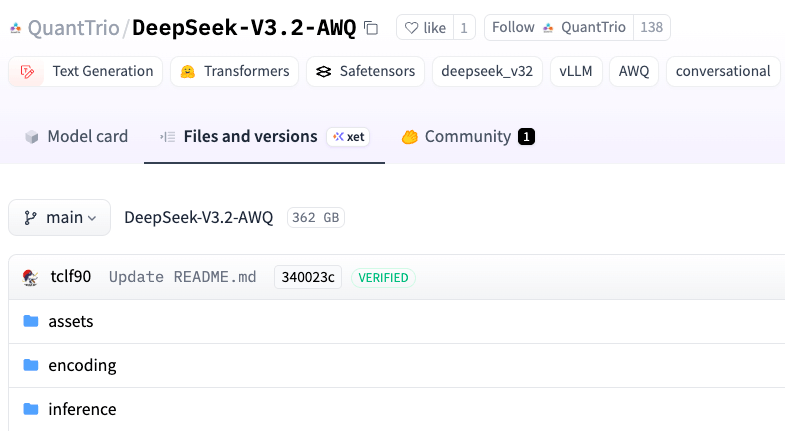This screenshot has width=785, height=431.
Task: Open the Update README.md commit message
Action: 182,277
